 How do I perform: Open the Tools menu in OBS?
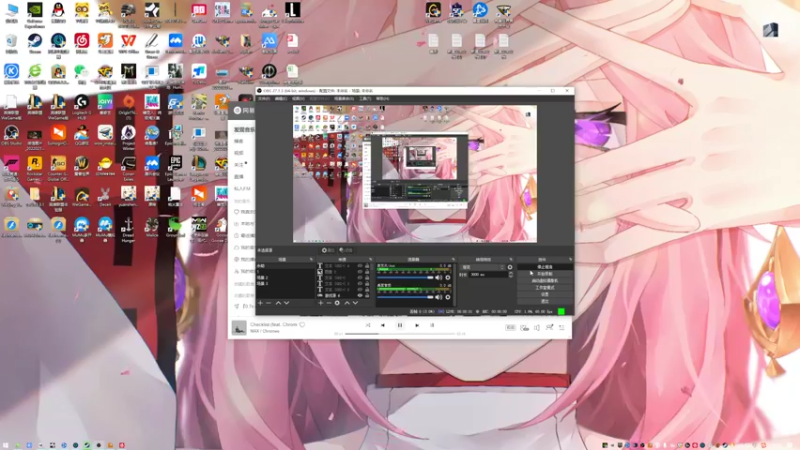click(x=365, y=98)
